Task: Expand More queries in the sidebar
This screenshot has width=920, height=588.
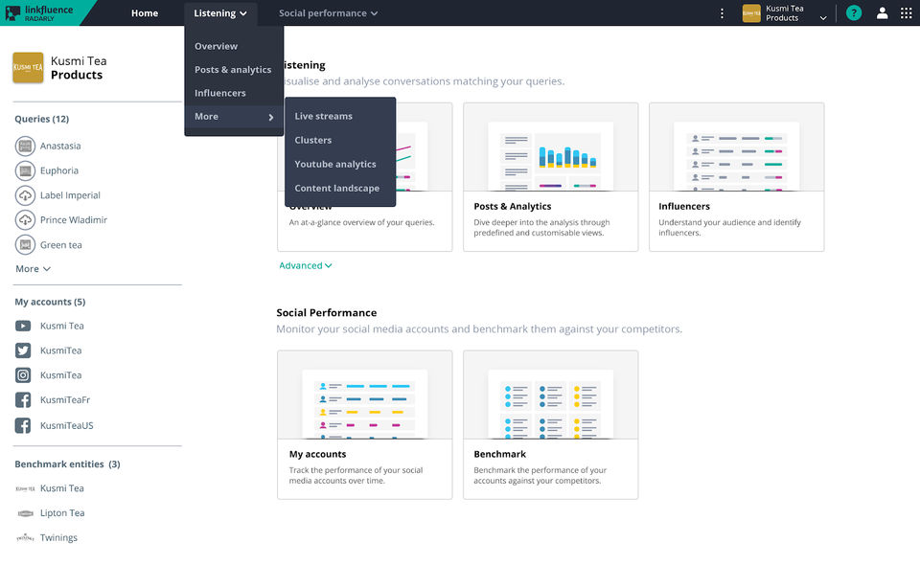Action: [x=33, y=268]
